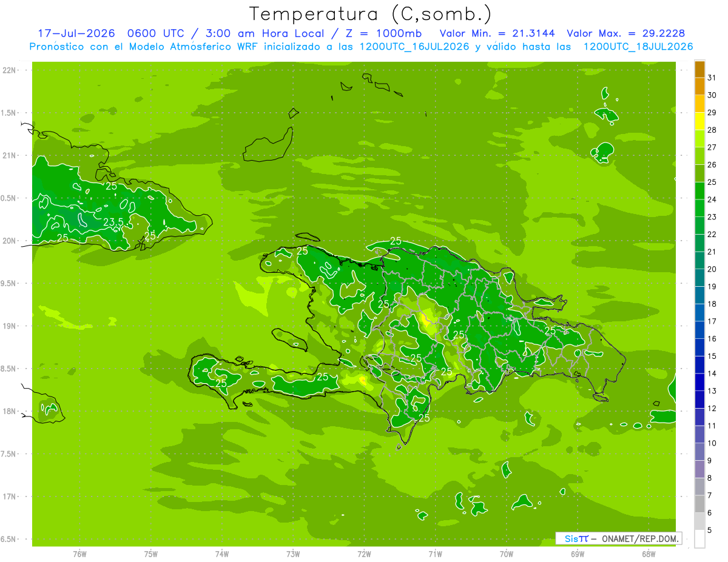The height and width of the screenshot is (562, 728).
Task: Click the purple legend swatch between 8 and 9
Action: [x=699, y=469]
